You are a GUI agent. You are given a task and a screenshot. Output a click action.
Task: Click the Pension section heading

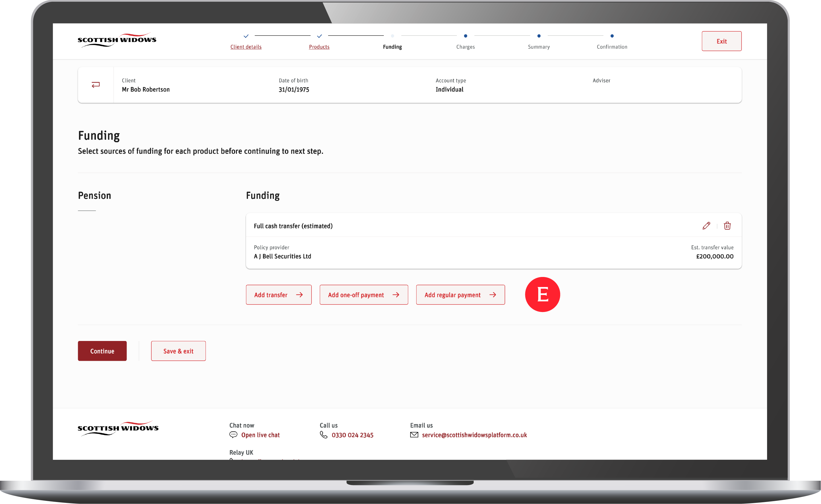(x=94, y=196)
